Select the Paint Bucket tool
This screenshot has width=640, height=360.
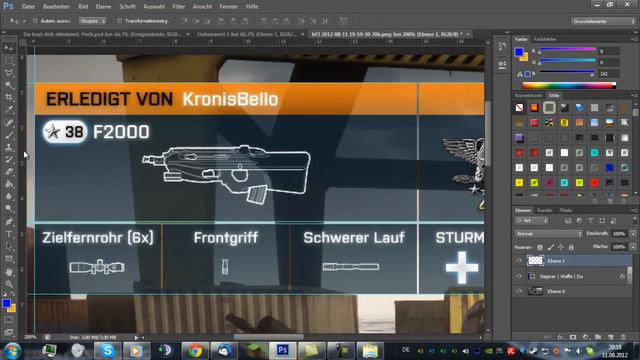pos(9,184)
